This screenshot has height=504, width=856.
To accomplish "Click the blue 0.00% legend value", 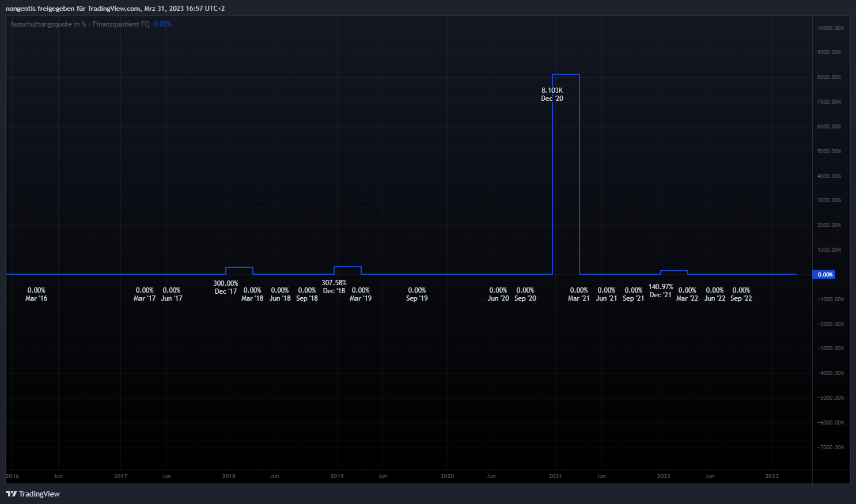I will tap(162, 24).
